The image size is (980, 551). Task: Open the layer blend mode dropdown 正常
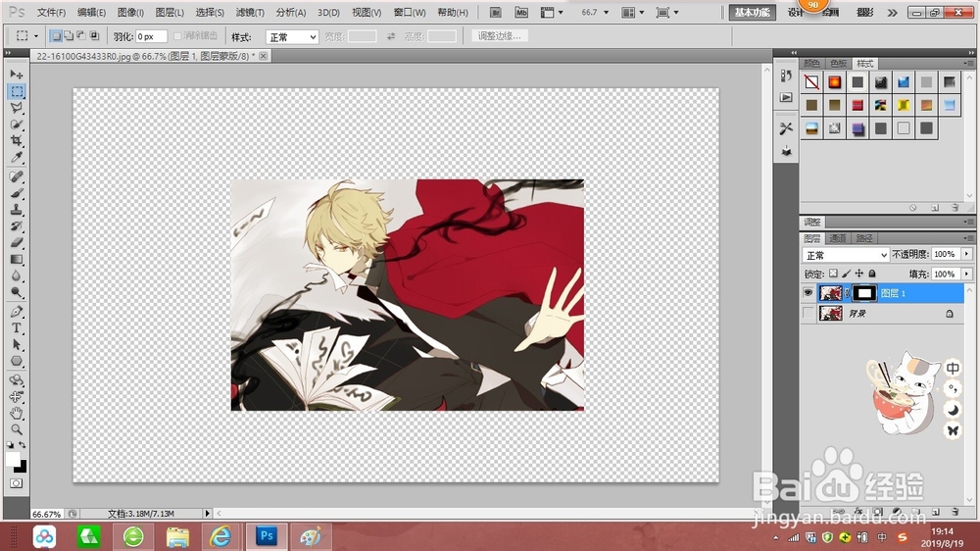(x=845, y=255)
